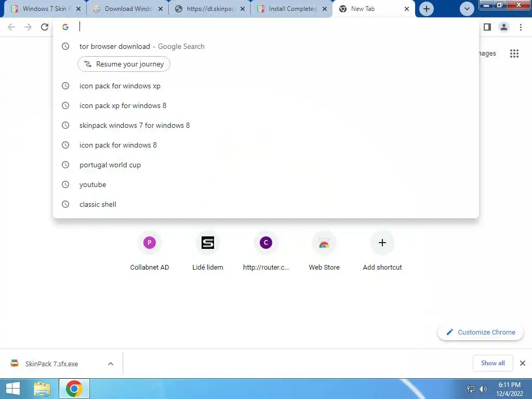Viewport: 532px width, 399px height.
Task: Close the downloads bar
Action: tap(523, 363)
